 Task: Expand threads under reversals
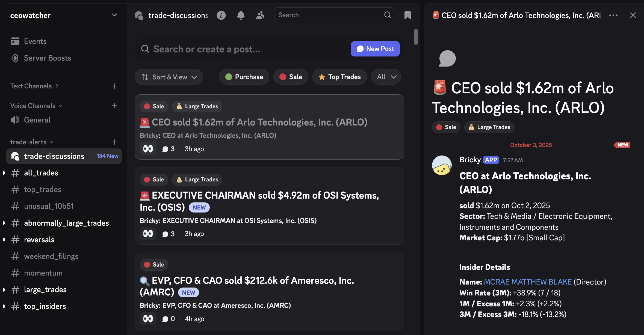pos(4,240)
